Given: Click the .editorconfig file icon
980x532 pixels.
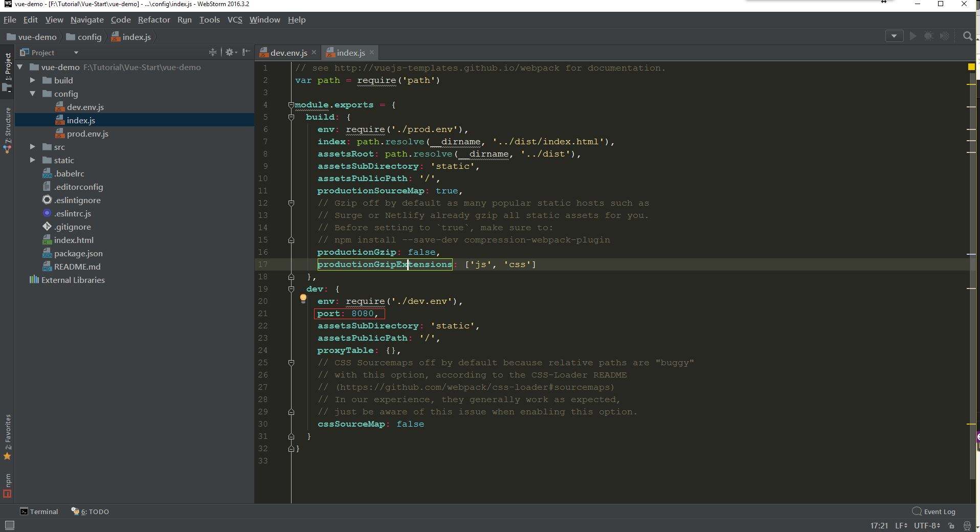Looking at the screenshot, I should [x=47, y=187].
